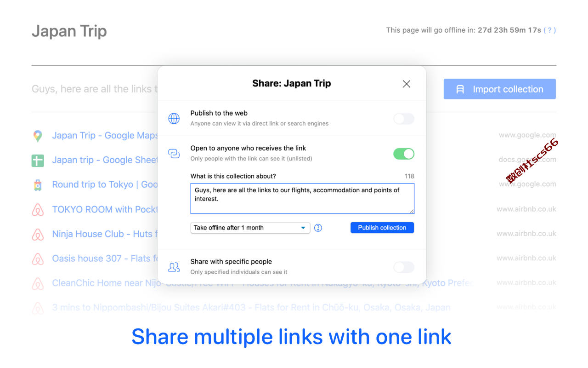588x368 pixels.
Task: Edit the collection description text area
Action: click(302, 199)
